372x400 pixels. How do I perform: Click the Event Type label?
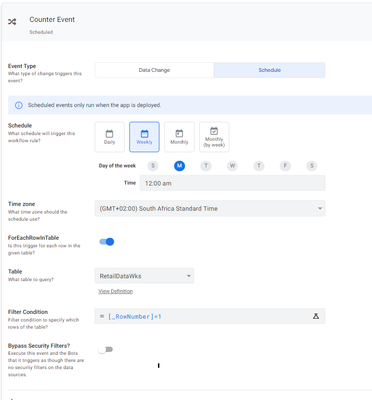pos(22,66)
